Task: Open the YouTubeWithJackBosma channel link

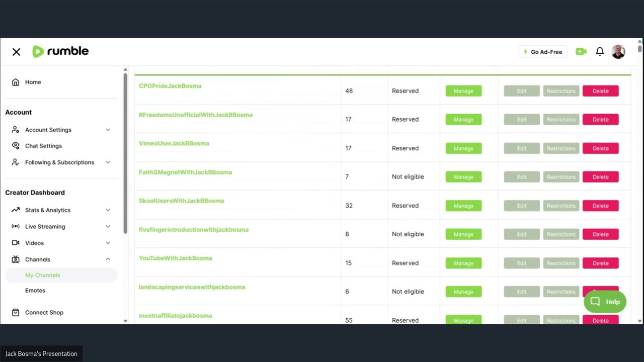Action: [176, 258]
